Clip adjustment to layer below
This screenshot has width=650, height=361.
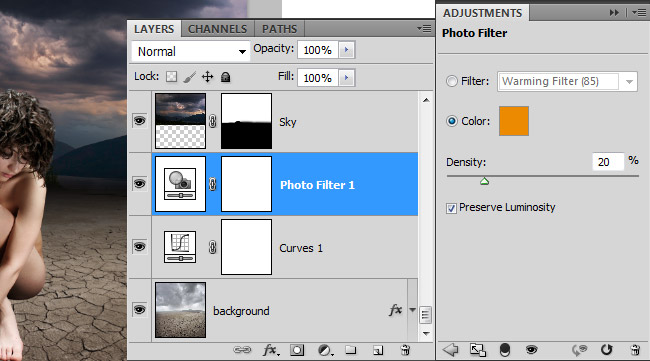coord(504,350)
